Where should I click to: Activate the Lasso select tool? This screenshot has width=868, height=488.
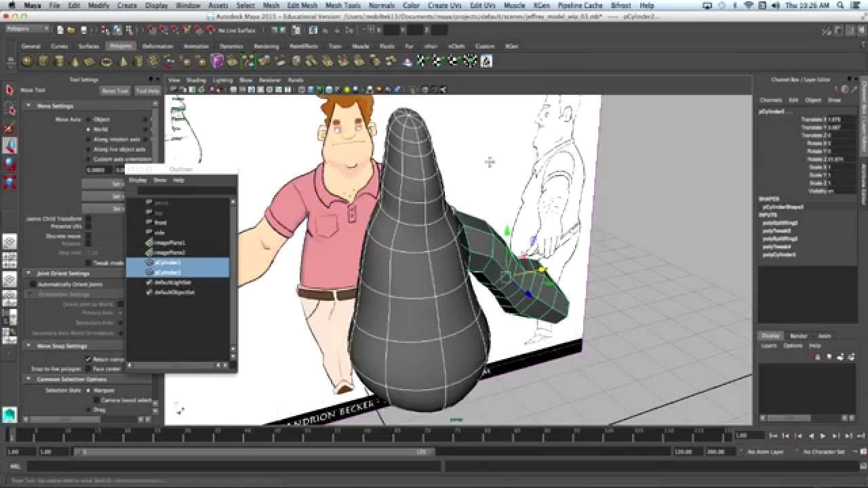pyautogui.click(x=9, y=108)
